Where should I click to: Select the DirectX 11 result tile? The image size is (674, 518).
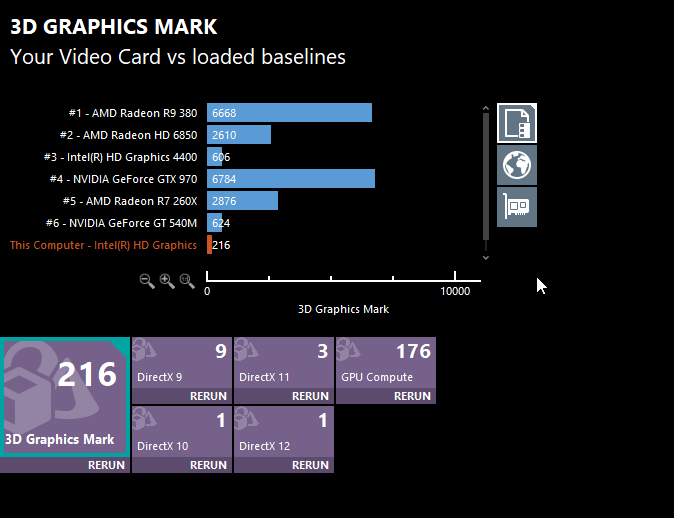pyautogui.click(x=284, y=363)
